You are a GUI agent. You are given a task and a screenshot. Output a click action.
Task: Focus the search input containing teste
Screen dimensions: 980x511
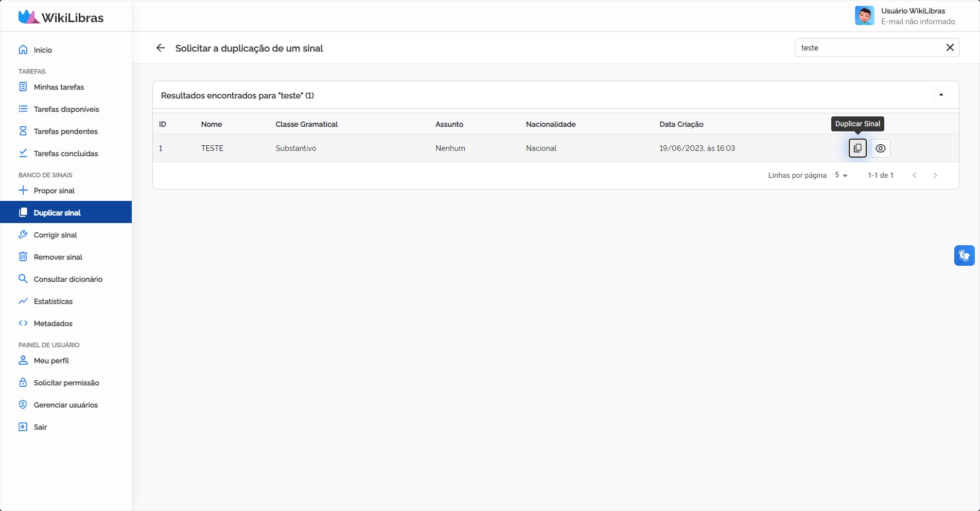pos(867,48)
